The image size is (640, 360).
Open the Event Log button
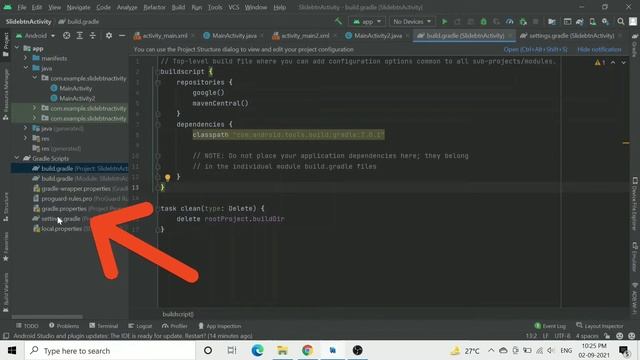pos(550,326)
